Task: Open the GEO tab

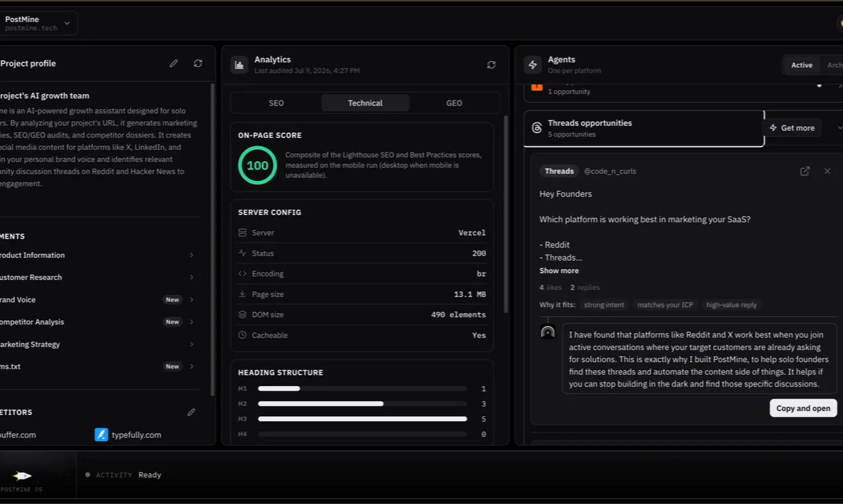Action: tap(454, 103)
